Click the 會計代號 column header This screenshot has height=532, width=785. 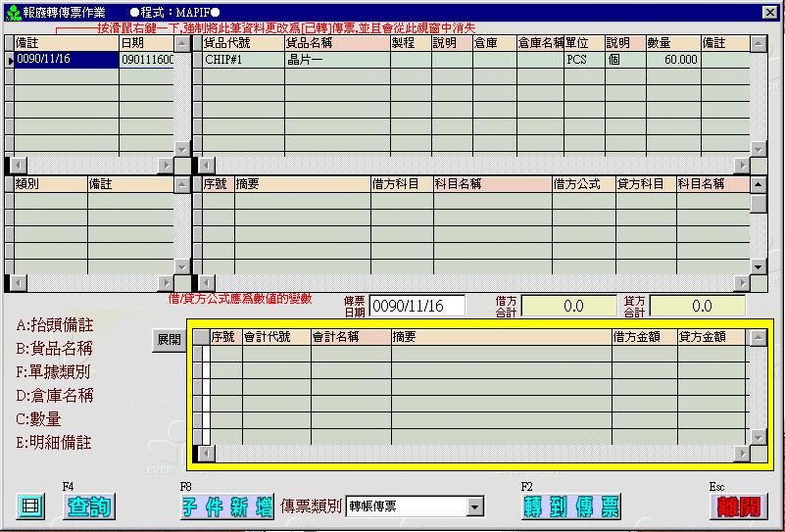point(275,337)
